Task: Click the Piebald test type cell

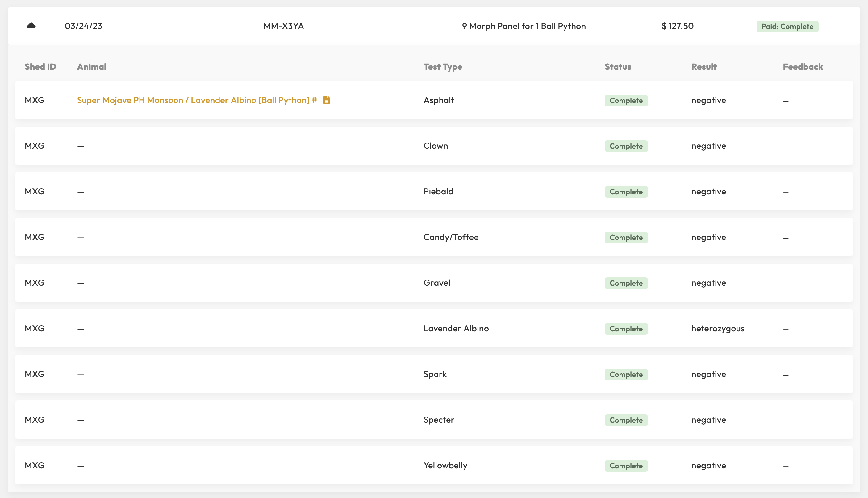Action: point(438,192)
